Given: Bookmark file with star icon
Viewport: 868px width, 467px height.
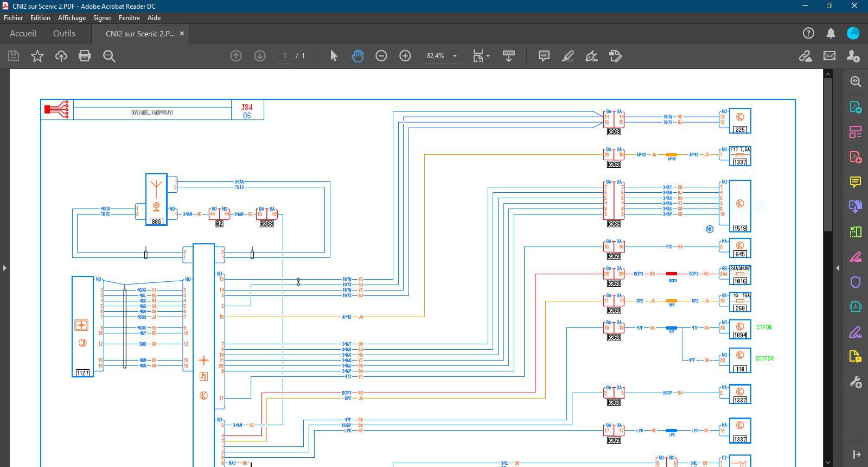Looking at the screenshot, I should click(x=37, y=56).
